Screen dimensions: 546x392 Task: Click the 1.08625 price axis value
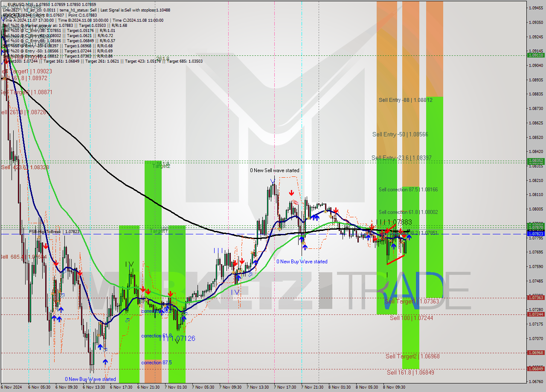pyautogui.click(x=536, y=123)
